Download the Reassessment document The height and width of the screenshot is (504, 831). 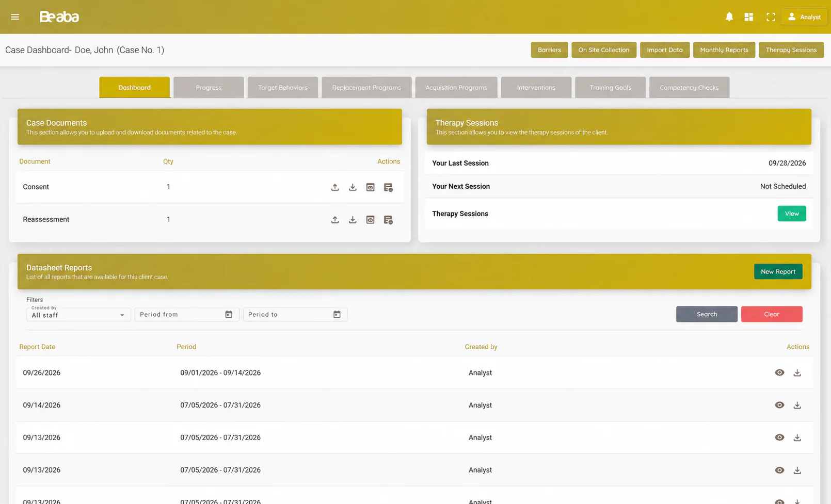[x=353, y=220]
